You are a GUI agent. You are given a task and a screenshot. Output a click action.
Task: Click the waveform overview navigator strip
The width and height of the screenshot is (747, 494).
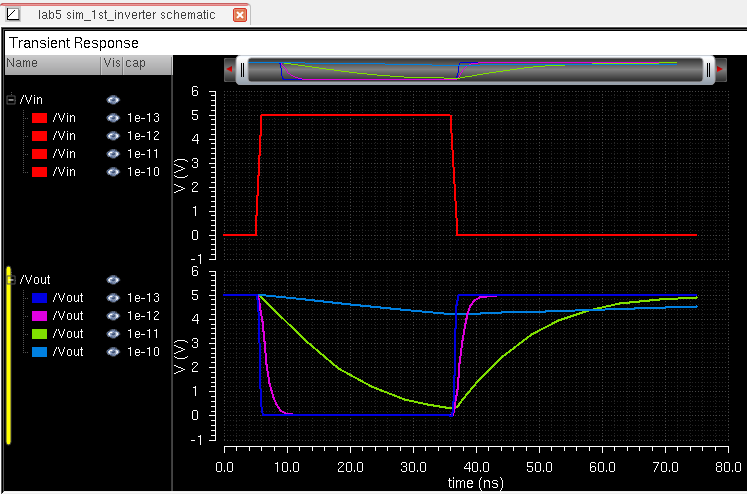coord(470,69)
